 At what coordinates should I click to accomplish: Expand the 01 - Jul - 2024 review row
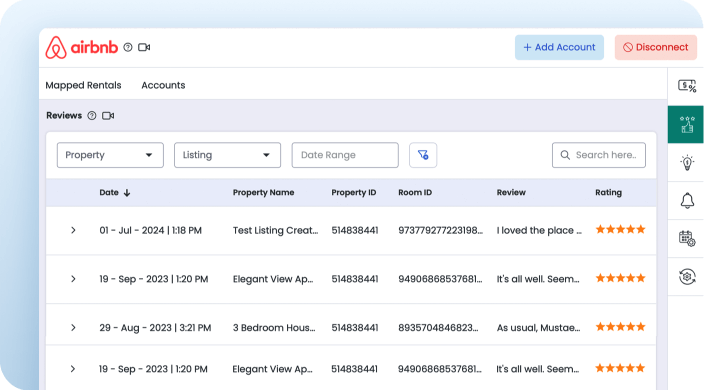tap(73, 230)
